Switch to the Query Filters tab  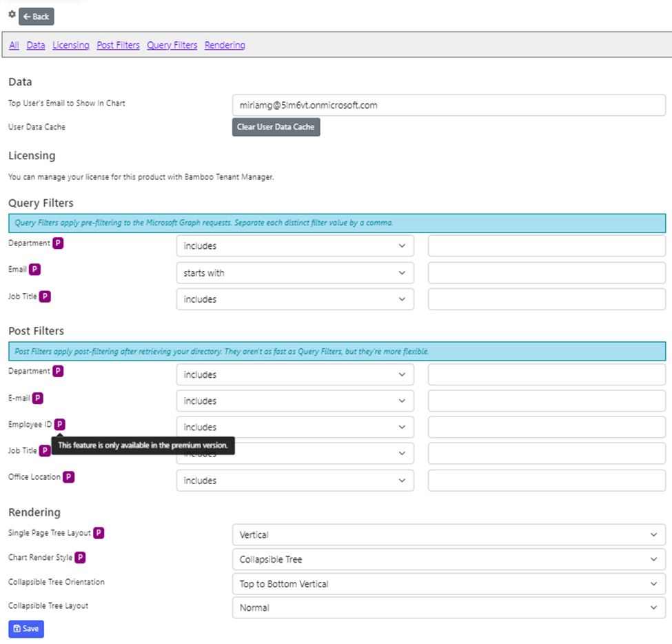pos(172,46)
